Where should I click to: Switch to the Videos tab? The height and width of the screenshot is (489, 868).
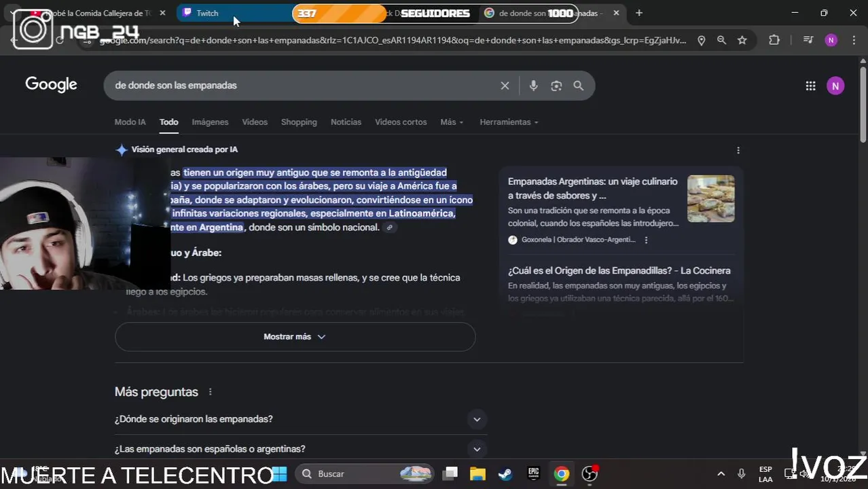coord(255,122)
